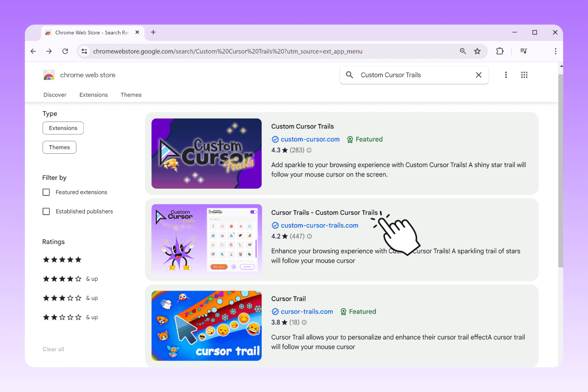Screen dimensions: 588x392
Task: Click description starting 'Cursor Trail allows your'
Action: click(x=398, y=342)
